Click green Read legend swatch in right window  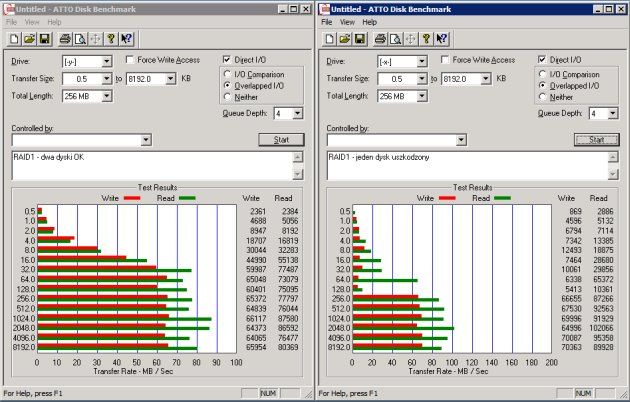[x=503, y=198]
